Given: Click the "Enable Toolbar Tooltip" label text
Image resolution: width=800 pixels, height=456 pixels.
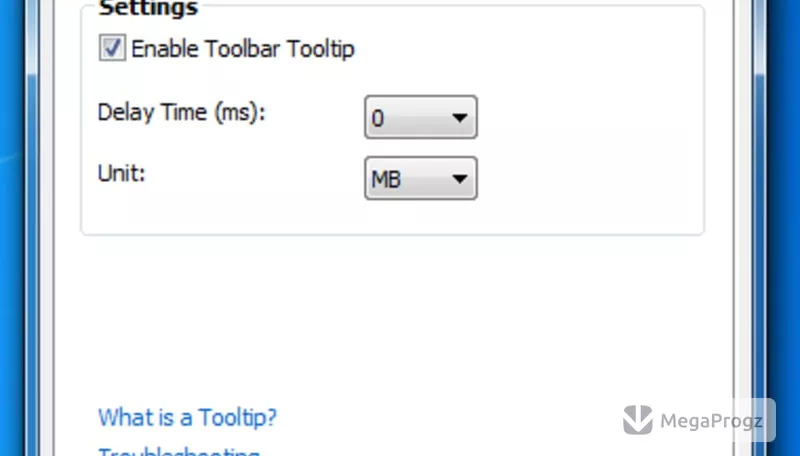Looking at the screenshot, I should tap(243, 49).
